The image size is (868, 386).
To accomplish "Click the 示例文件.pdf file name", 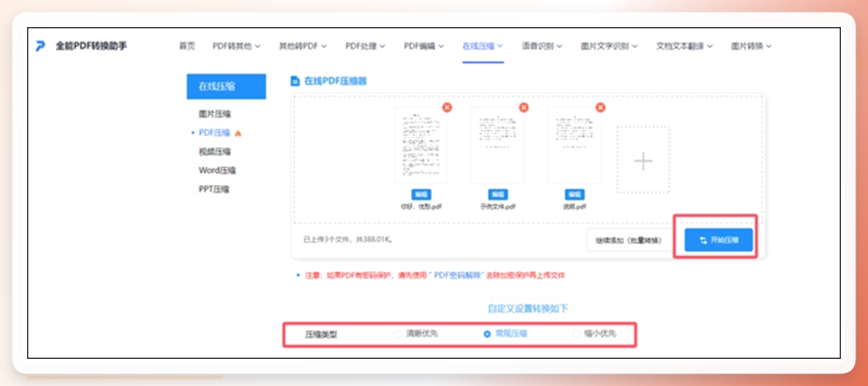I will 497,207.
